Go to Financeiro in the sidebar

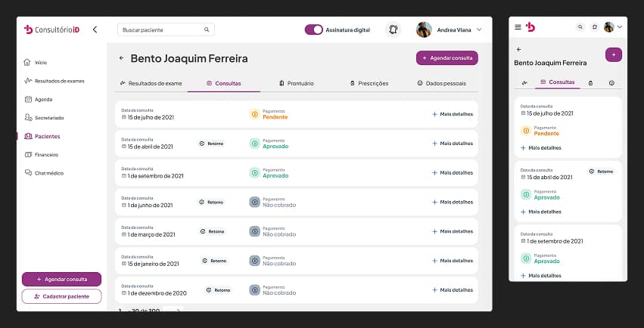(x=46, y=155)
